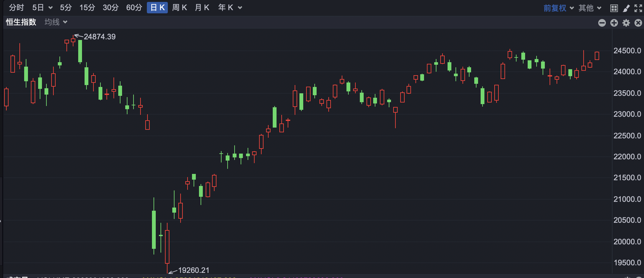Select the 日K daily chart tab

(157, 8)
